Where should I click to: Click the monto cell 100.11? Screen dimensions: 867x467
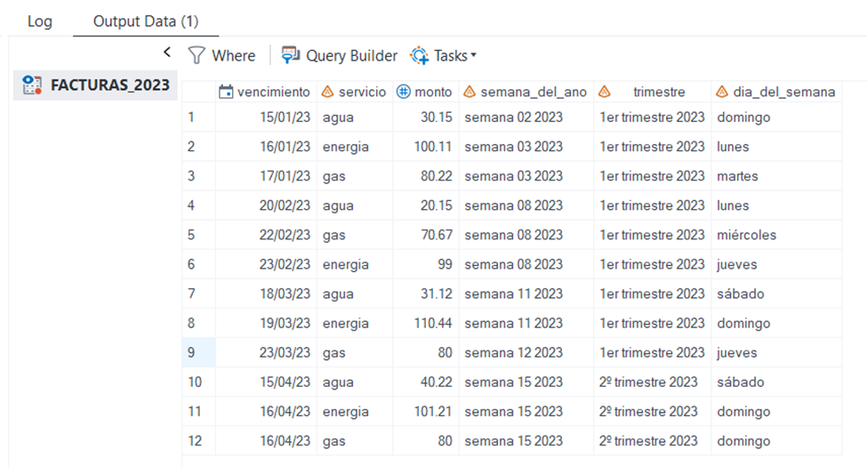point(426,146)
